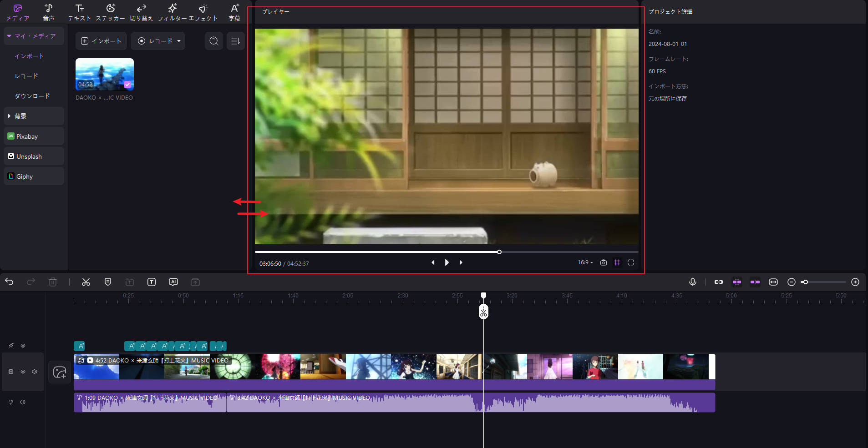868x448 pixels.
Task: Click the player progress bar handle
Action: pos(499,252)
